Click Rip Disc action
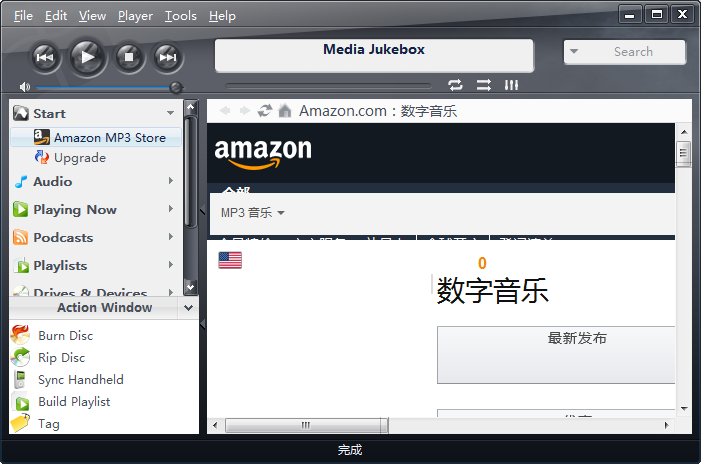This screenshot has width=701, height=464. coord(61,358)
